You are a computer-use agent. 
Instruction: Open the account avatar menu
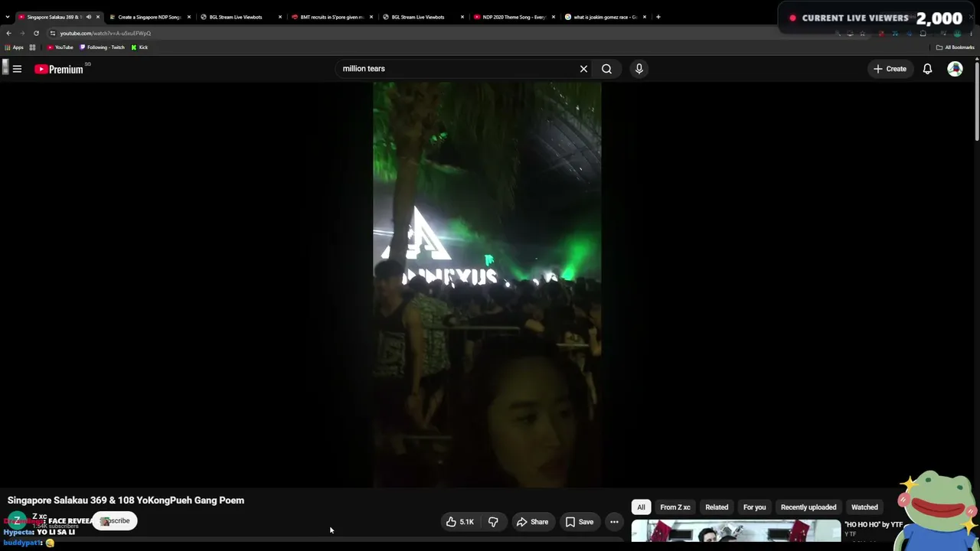pos(955,69)
